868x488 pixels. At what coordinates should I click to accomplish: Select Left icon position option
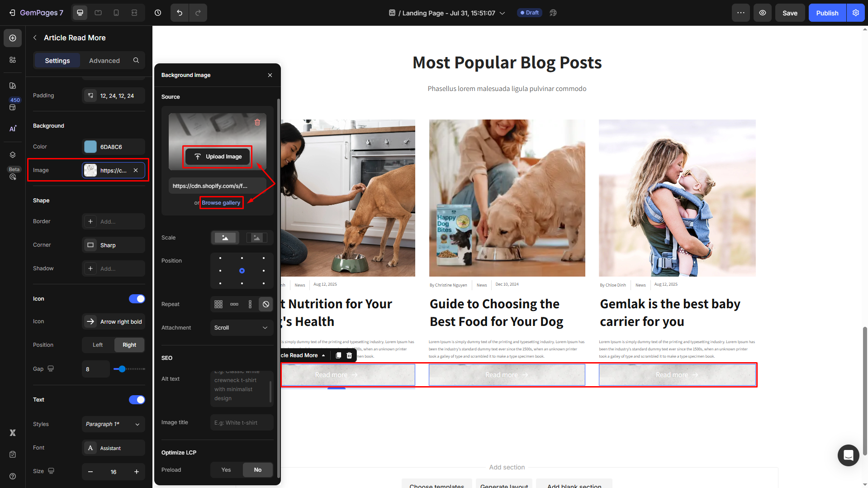[98, 345]
